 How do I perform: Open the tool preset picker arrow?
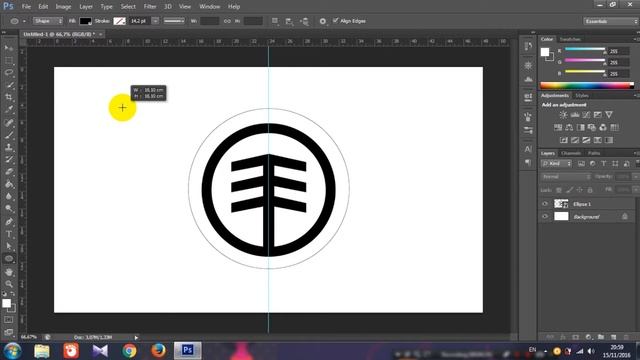24,21
